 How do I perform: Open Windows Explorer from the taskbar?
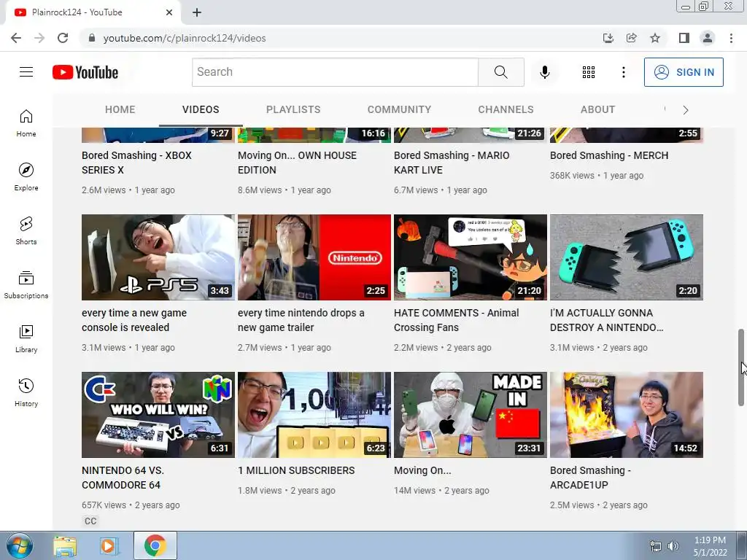pos(65,546)
